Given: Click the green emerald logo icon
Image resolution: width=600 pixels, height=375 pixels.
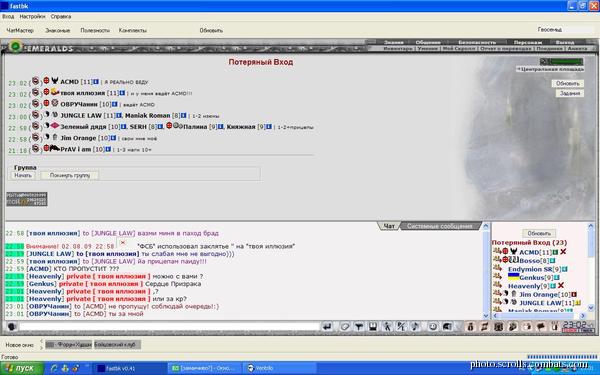Looking at the screenshot, I should 16,47.
